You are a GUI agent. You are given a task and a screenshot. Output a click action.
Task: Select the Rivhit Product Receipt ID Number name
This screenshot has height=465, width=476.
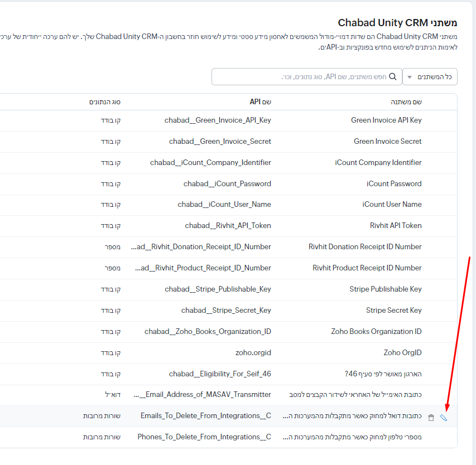pos(367,268)
